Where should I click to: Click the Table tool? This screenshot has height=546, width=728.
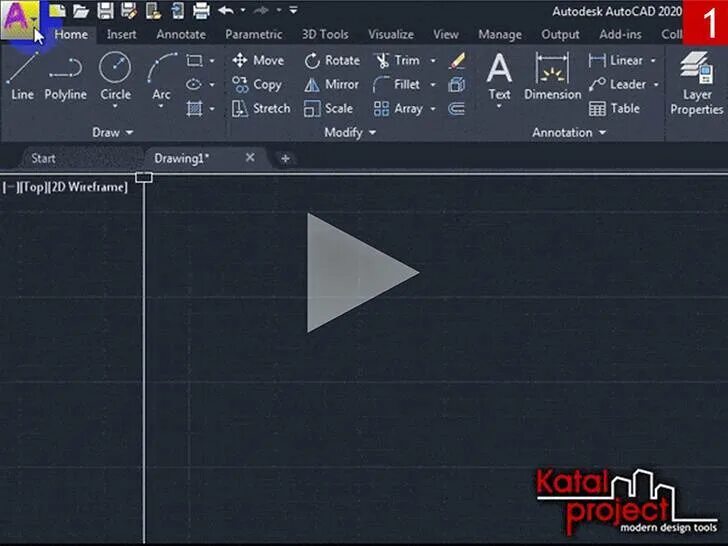point(614,109)
